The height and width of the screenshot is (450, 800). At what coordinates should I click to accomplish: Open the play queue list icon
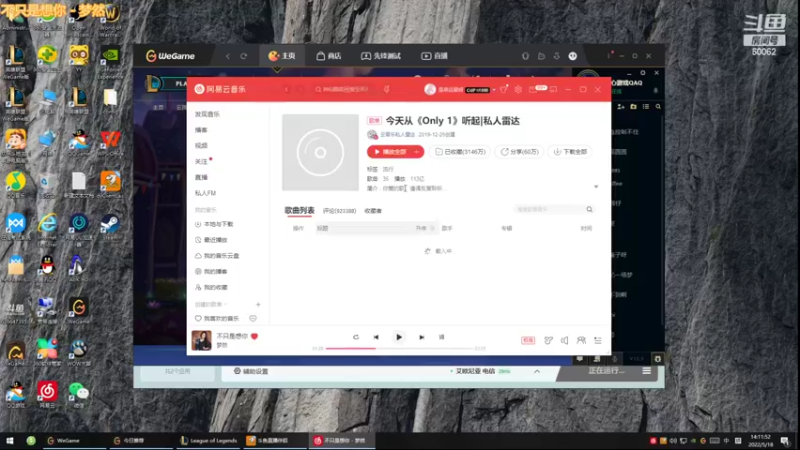pyautogui.click(x=597, y=340)
